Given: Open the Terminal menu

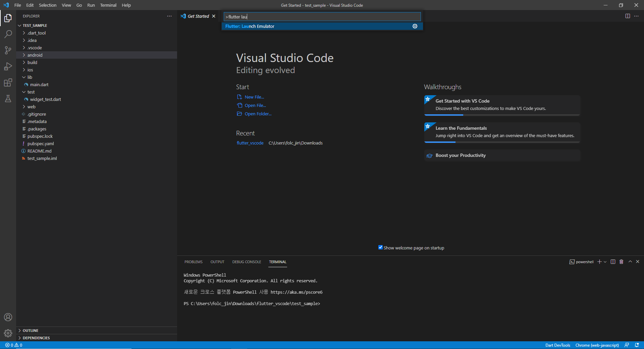Looking at the screenshot, I should coord(108,5).
